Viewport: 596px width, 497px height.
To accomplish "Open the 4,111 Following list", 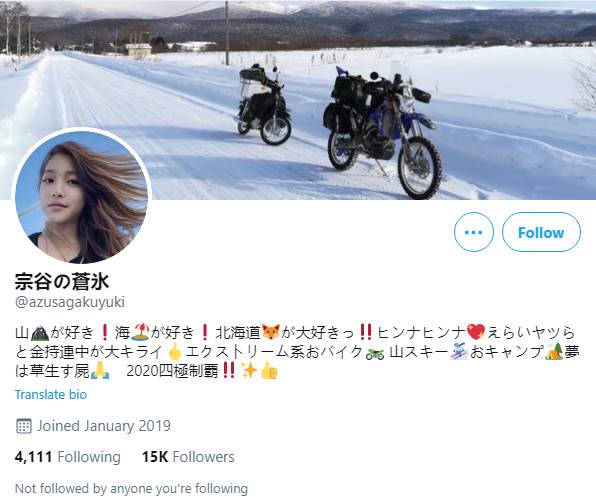I will click(x=68, y=457).
